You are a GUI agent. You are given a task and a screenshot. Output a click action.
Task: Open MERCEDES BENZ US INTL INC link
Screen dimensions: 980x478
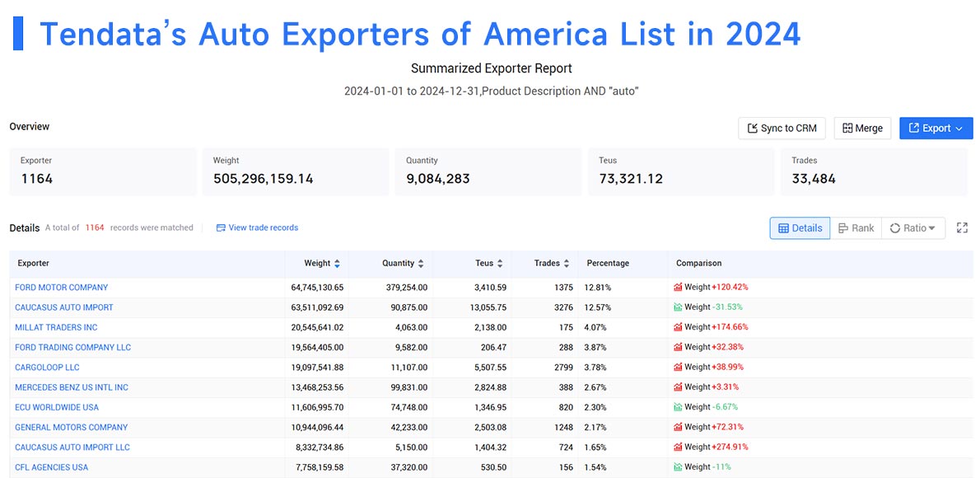coord(72,387)
